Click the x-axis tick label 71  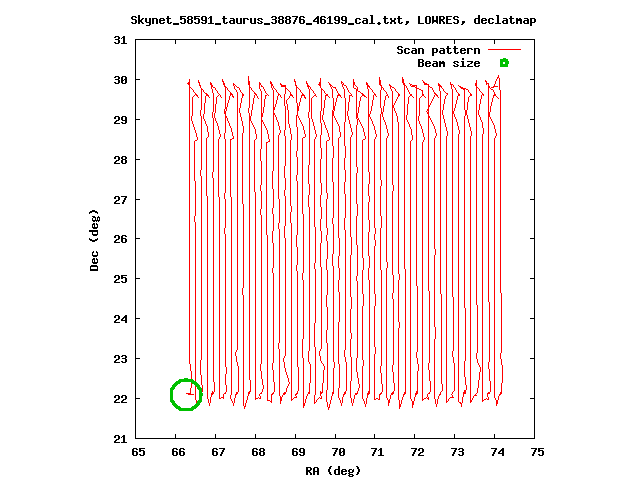tap(378, 452)
